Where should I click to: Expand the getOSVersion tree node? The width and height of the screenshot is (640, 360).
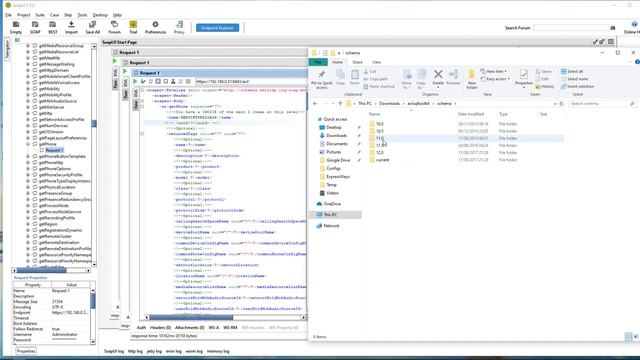click(28, 132)
